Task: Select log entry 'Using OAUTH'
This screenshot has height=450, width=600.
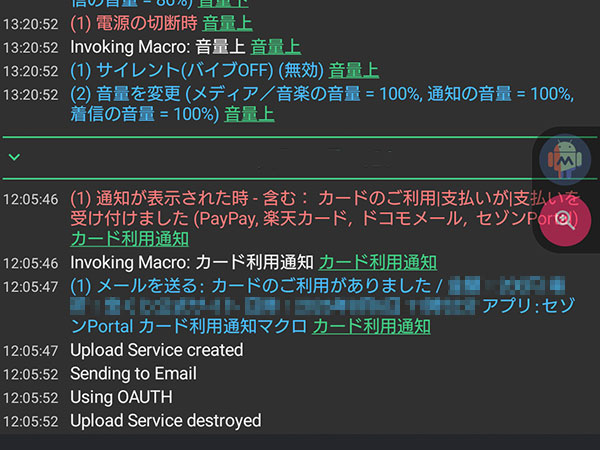Action: 121,397
